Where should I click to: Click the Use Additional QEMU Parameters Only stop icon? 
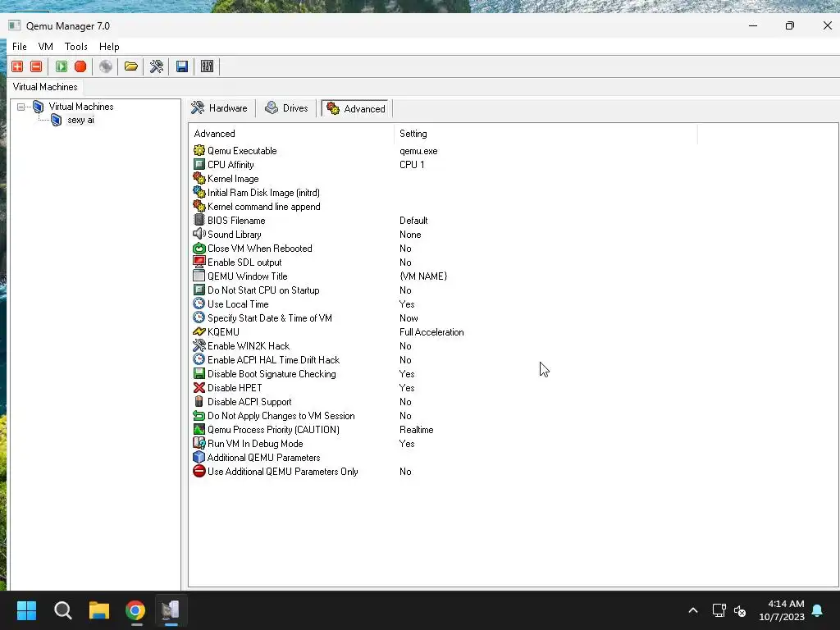pyautogui.click(x=199, y=471)
